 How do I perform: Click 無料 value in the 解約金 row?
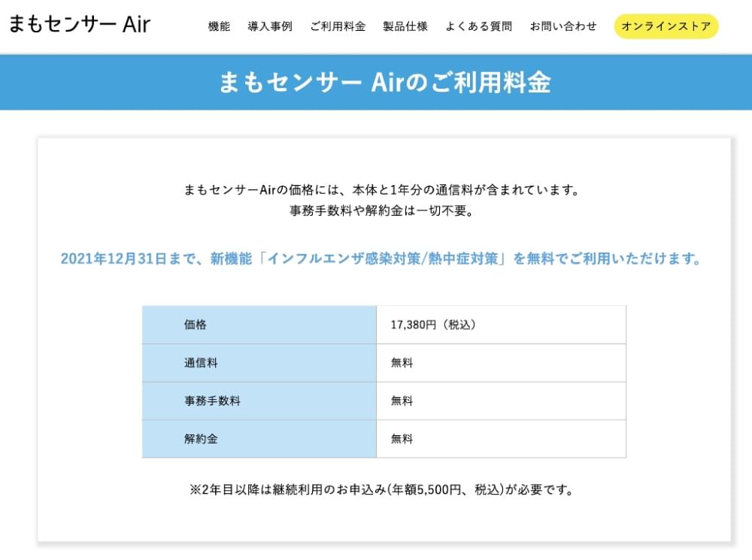[x=402, y=439]
